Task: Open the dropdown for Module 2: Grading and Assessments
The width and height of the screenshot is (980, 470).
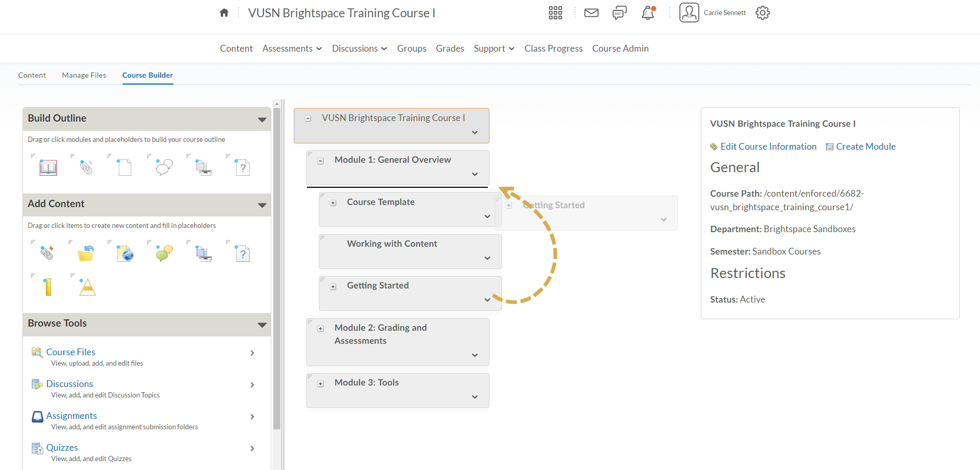Action: (475, 355)
